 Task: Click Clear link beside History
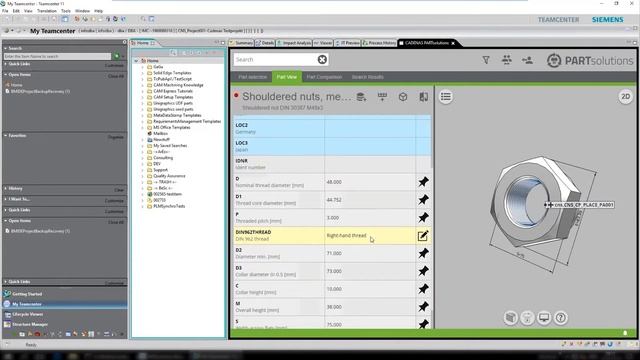pos(119,190)
